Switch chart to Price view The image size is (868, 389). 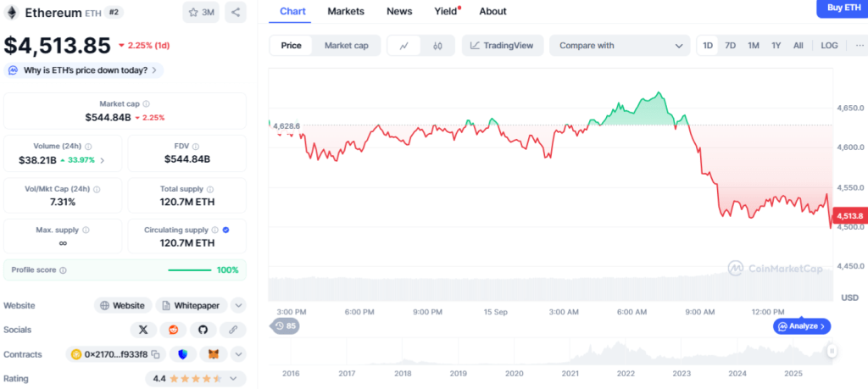292,46
